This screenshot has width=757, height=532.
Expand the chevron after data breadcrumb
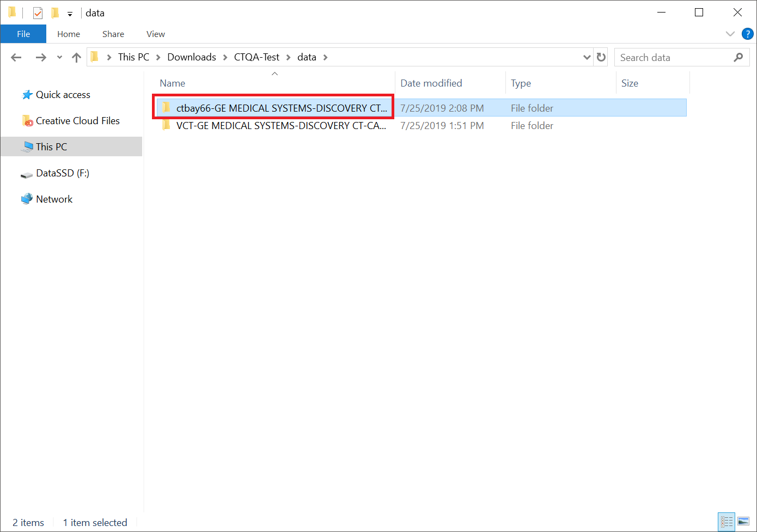[x=325, y=57]
